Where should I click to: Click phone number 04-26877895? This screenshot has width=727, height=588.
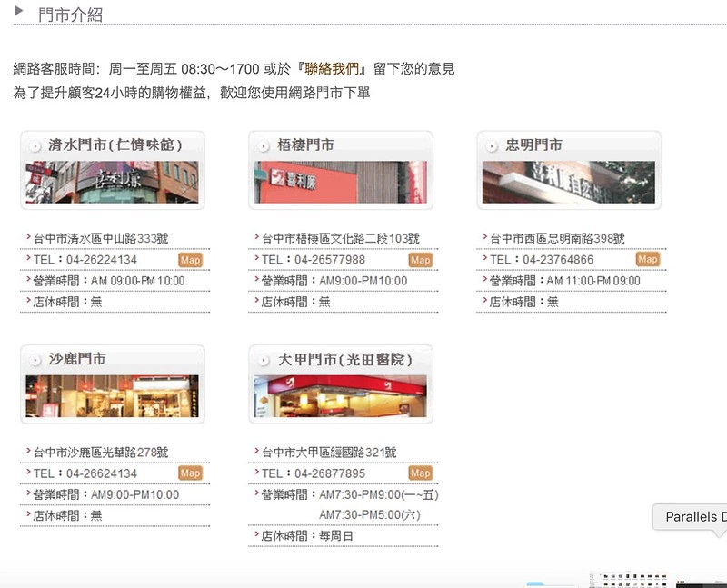coord(330,473)
